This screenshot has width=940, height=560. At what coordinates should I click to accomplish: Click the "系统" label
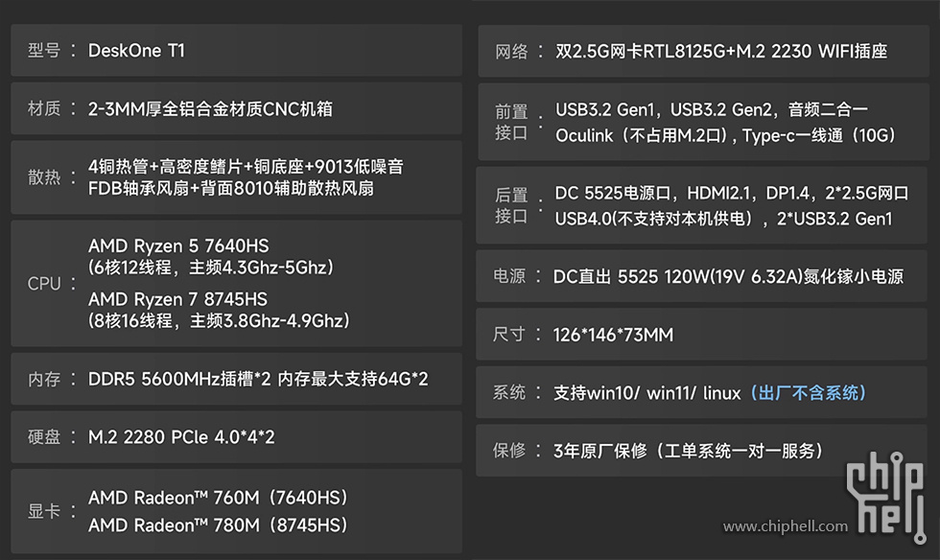509,393
